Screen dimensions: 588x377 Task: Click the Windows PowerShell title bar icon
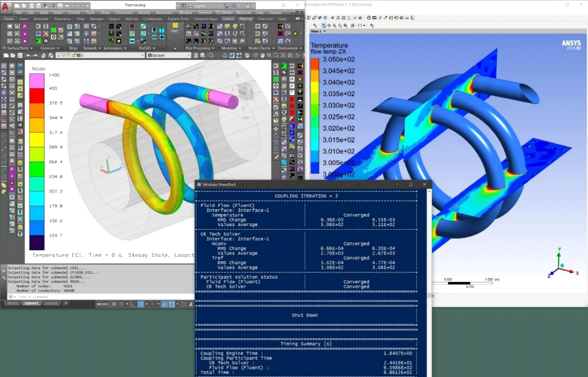pyautogui.click(x=199, y=185)
